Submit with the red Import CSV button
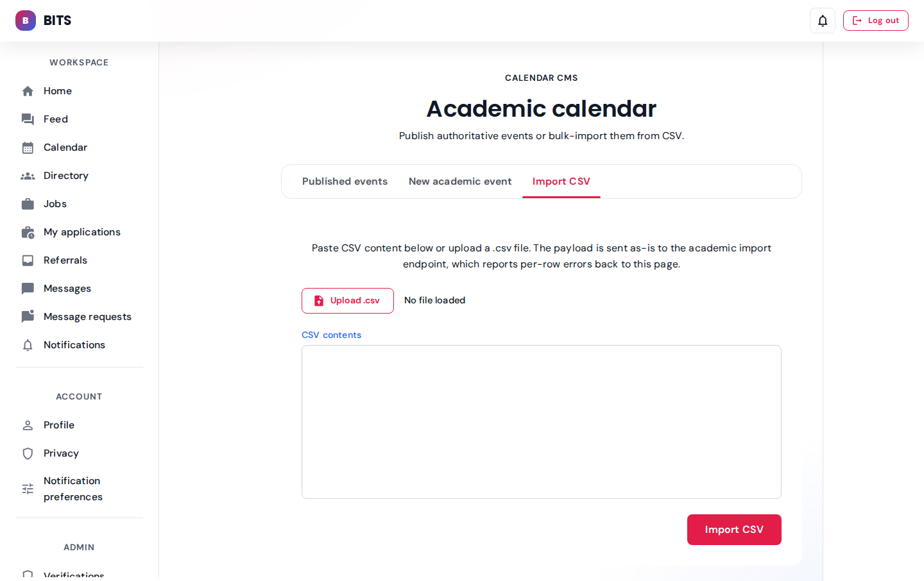 (x=734, y=530)
